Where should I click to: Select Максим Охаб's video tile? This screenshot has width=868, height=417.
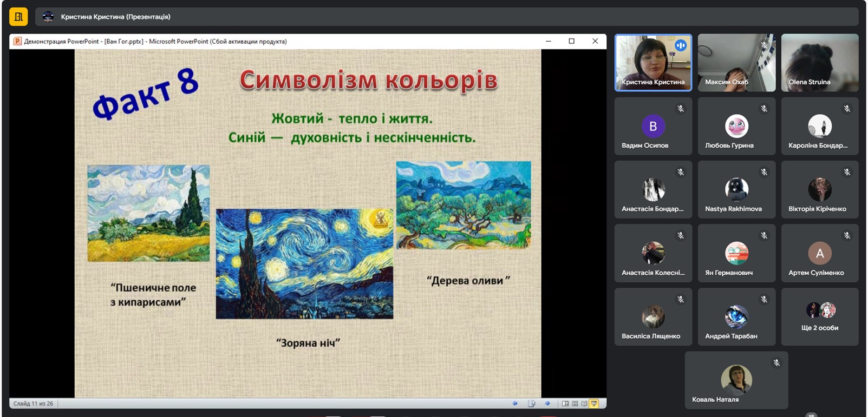[736, 63]
